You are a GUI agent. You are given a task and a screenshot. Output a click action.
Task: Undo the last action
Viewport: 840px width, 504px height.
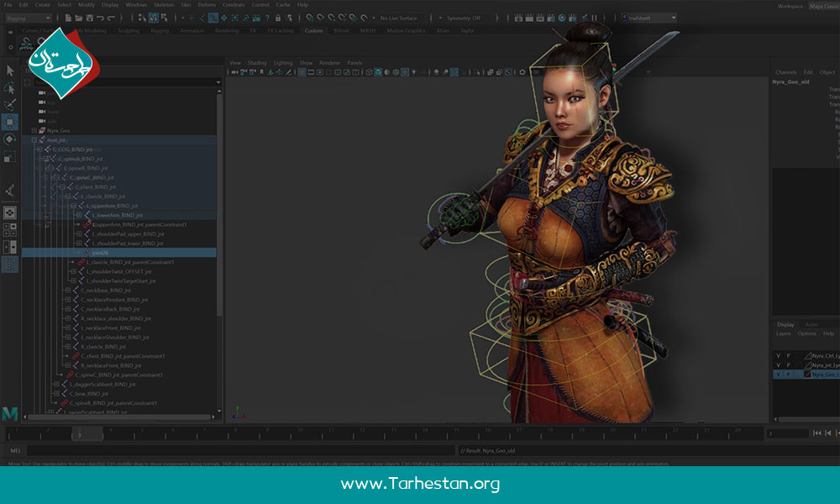(100, 18)
